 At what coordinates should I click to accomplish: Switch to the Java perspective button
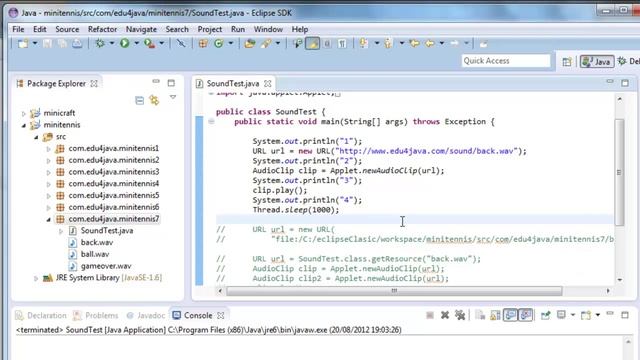point(597,62)
